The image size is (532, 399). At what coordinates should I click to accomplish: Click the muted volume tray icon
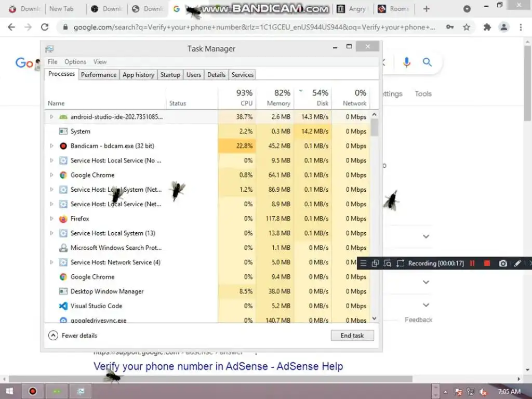pos(483,392)
